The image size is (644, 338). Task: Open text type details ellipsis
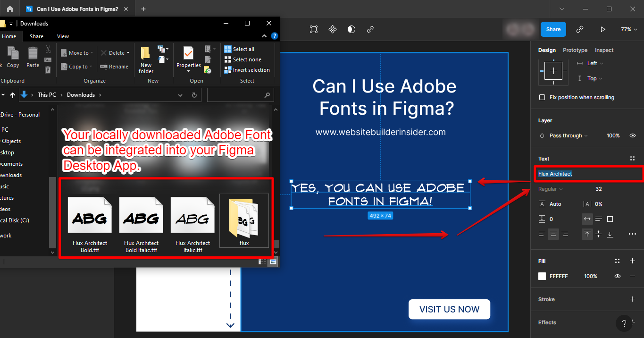coord(633,234)
